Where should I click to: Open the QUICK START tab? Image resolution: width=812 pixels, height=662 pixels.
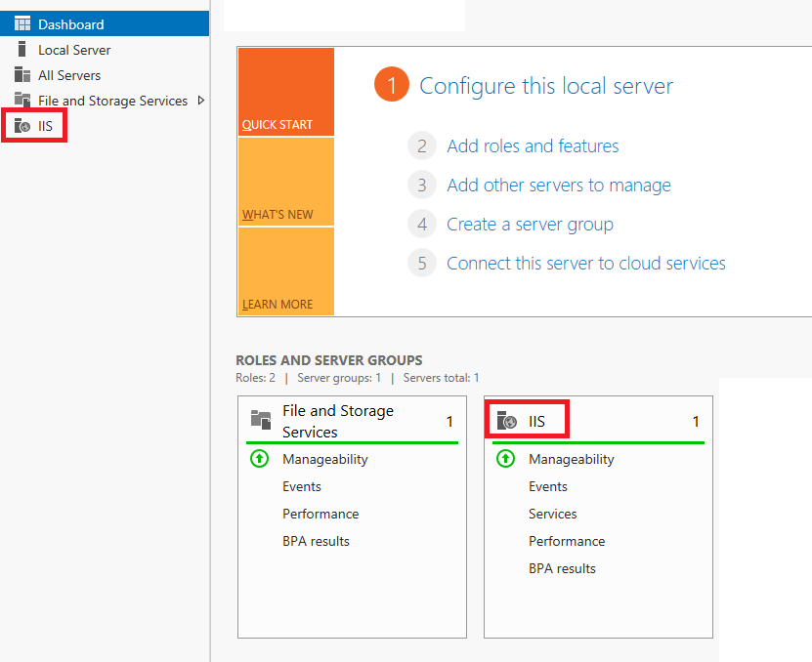pos(285,92)
